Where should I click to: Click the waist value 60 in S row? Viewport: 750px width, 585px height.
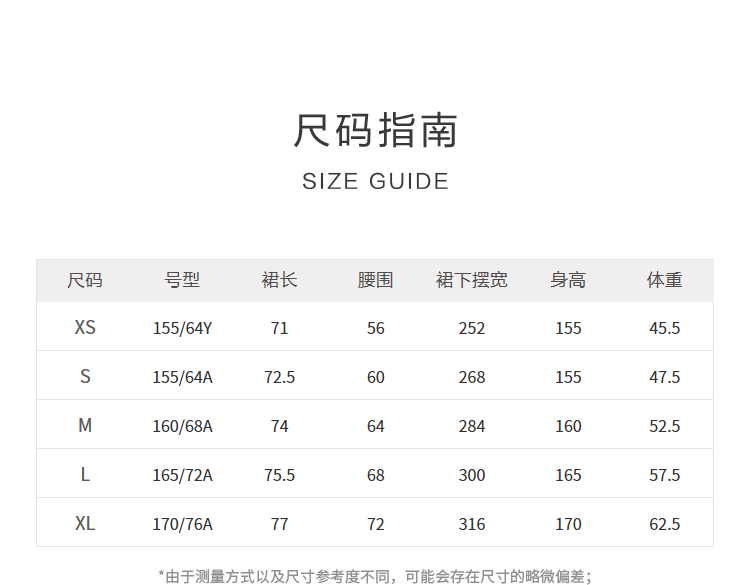(375, 377)
